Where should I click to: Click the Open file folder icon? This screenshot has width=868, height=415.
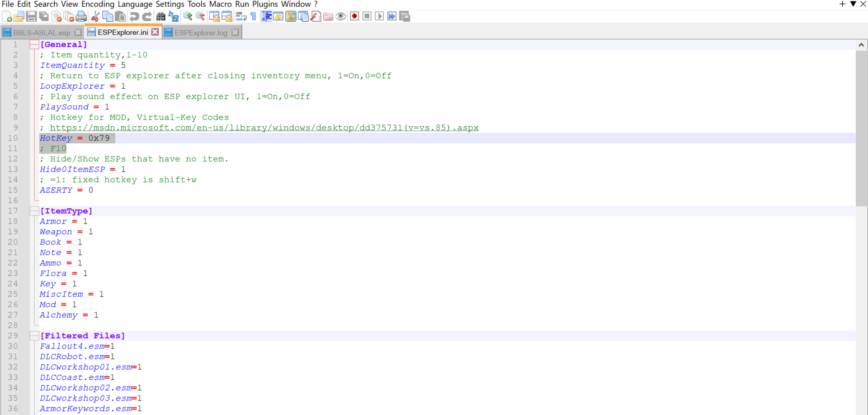pos(19,17)
